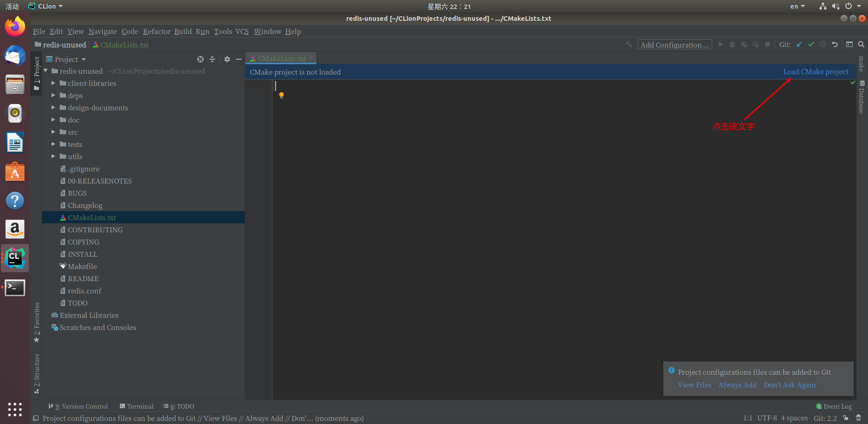This screenshot has height=424, width=868.
Task: Click the Run play icon
Action: 720,44
